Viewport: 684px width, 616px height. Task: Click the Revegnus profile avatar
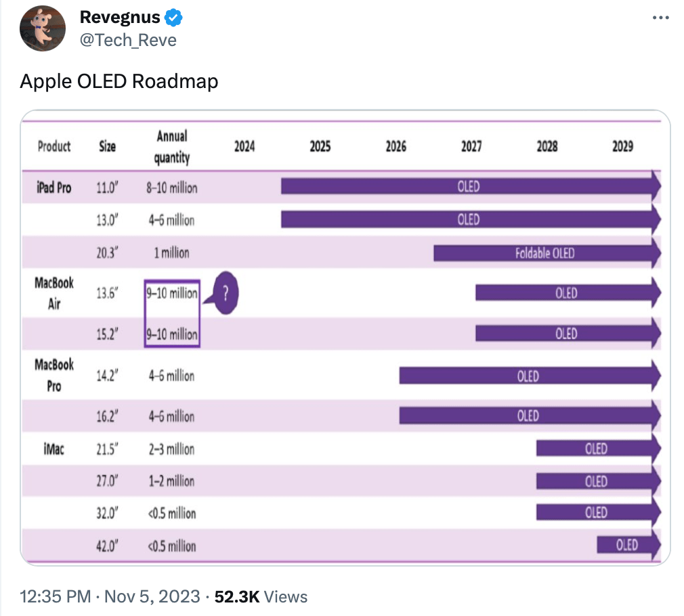click(43, 28)
